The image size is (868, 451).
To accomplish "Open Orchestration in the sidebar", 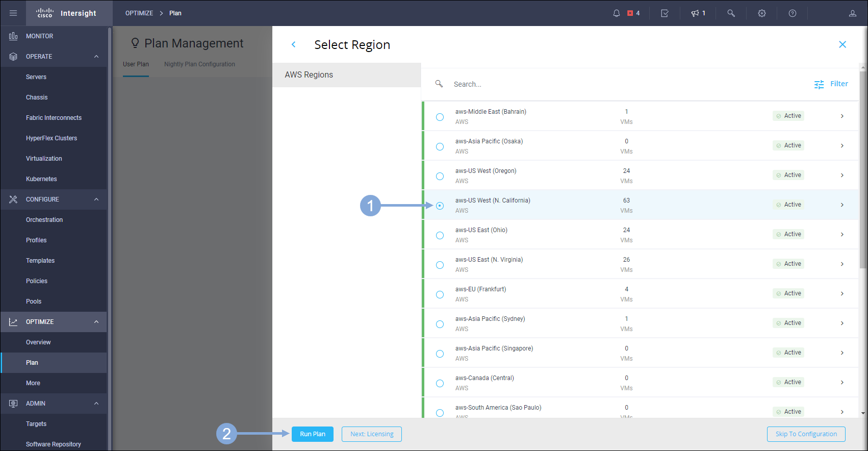I will (44, 220).
